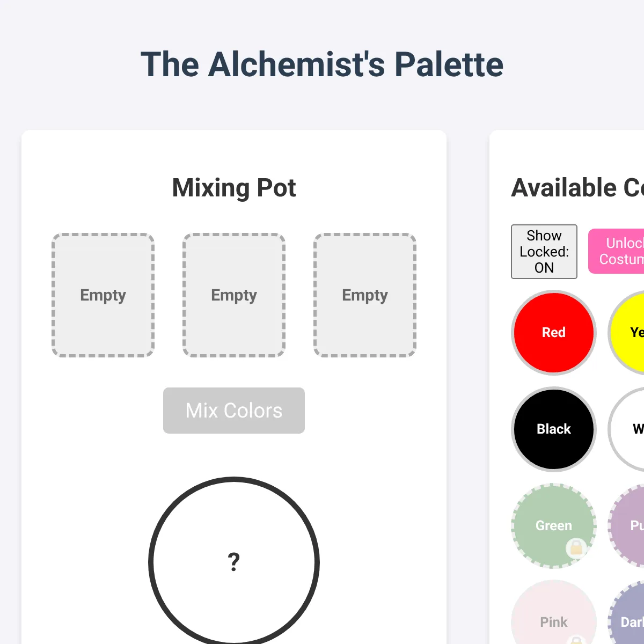This screenshot has height=644, width=644.
Task: Select the Red color circle
Action: coord(554,333)
